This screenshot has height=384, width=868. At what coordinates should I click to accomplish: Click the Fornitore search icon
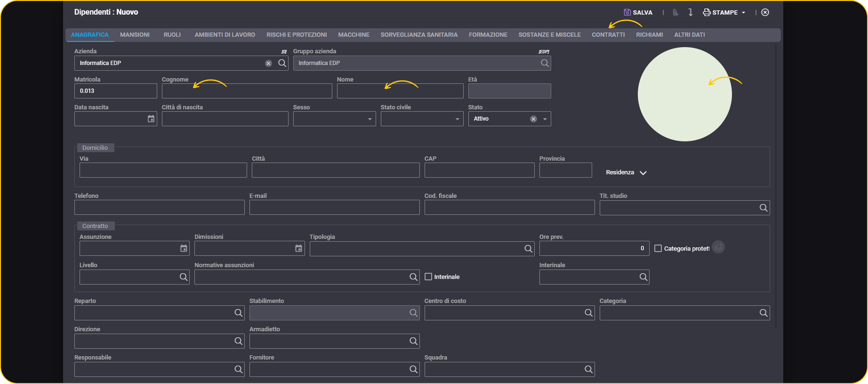point(413,369)
